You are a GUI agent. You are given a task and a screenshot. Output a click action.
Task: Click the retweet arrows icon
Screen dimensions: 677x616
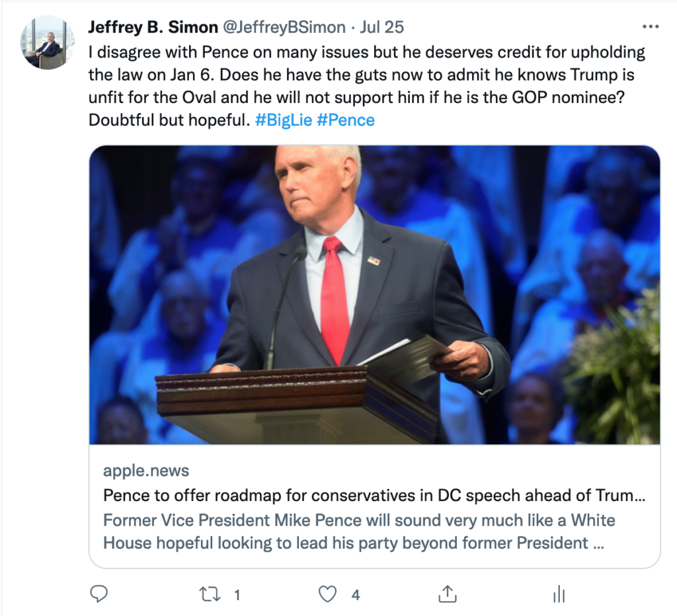[x=210, y=594]
